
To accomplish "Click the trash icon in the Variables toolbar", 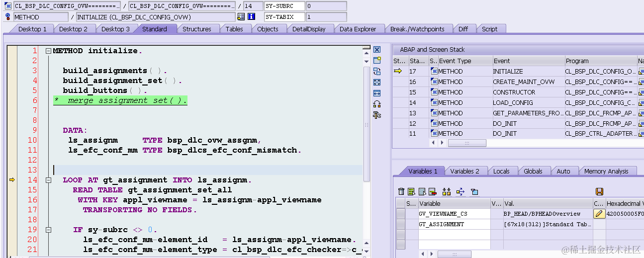I will coord(401,191).
